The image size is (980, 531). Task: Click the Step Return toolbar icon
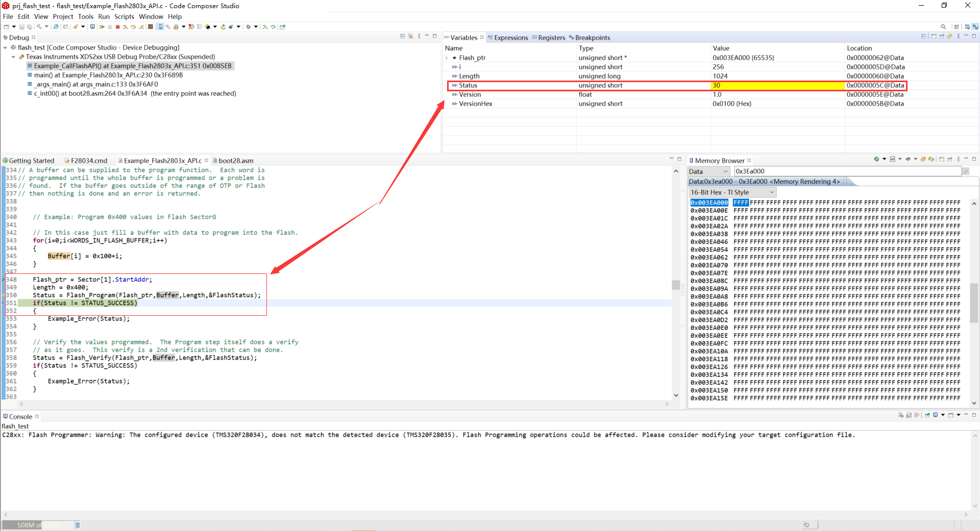[x=141, y=27]
